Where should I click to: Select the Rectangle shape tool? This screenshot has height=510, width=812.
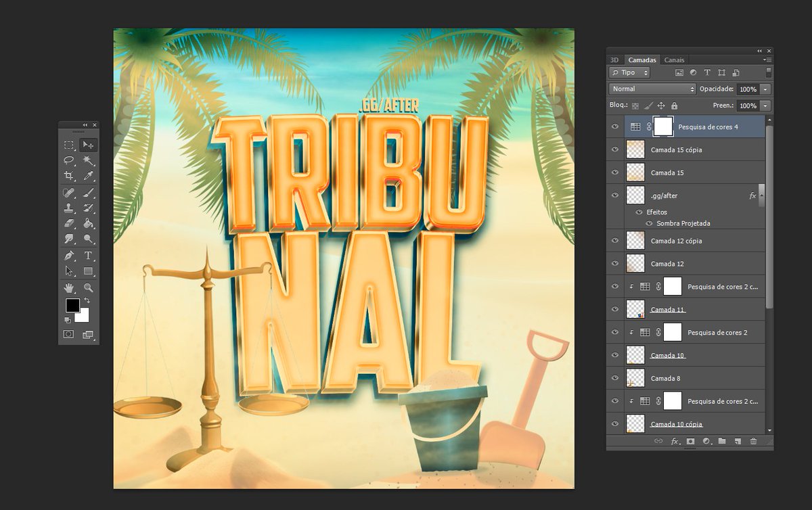click(x=88, y=271)
